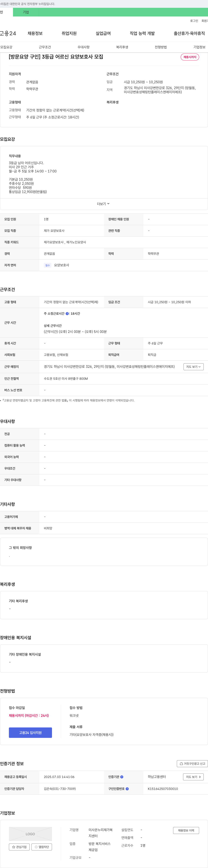
Task: Open the 채용정보 main menu
Action: [x=35, y=33]
